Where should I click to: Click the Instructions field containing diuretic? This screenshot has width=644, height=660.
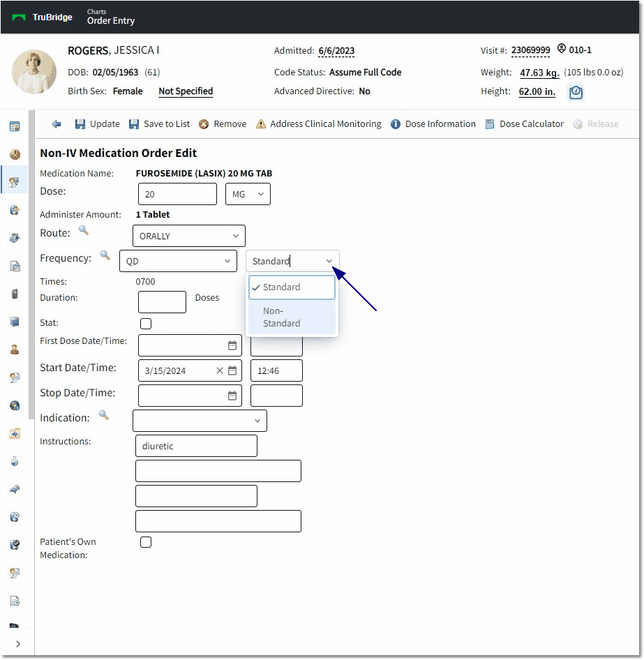click(196, 446)
